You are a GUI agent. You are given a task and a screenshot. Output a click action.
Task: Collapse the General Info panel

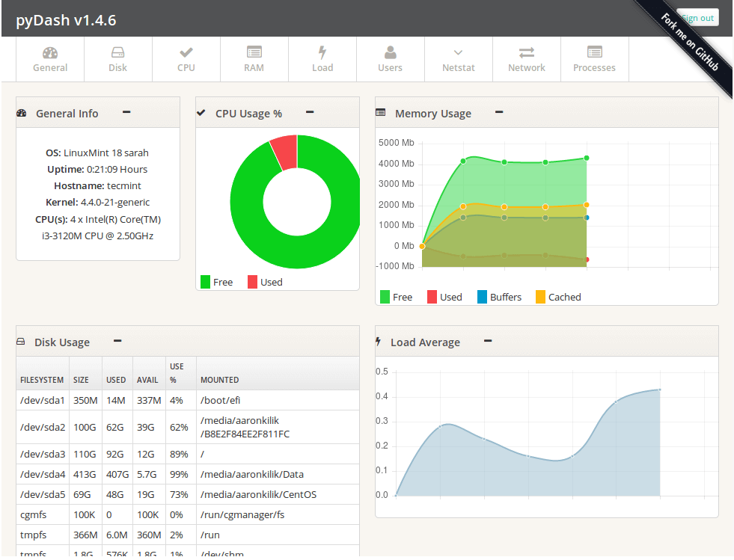coord(126,112)
